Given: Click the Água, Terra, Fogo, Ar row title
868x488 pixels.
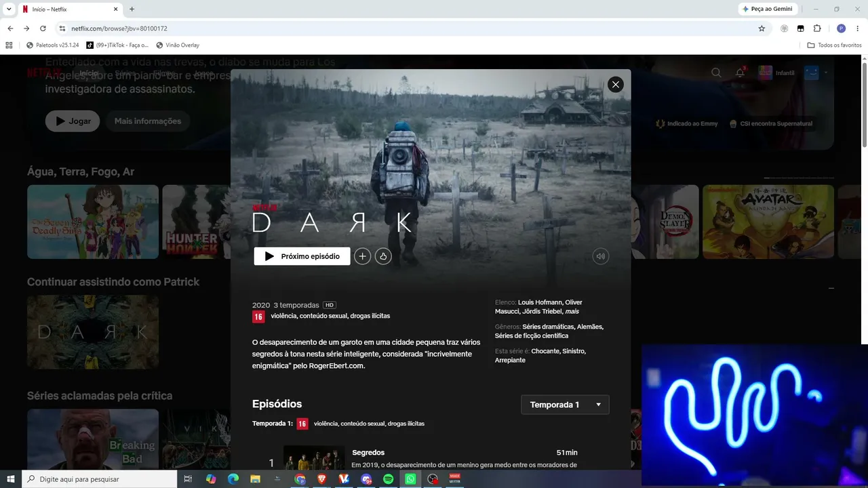Looking at the screenshot, I should (x=81, y=171).
